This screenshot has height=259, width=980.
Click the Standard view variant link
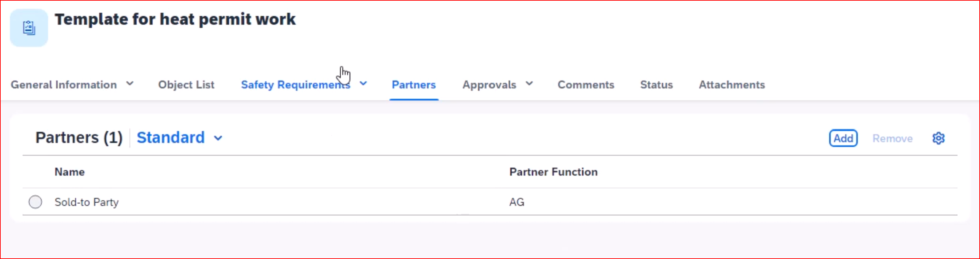coord(170,138)
